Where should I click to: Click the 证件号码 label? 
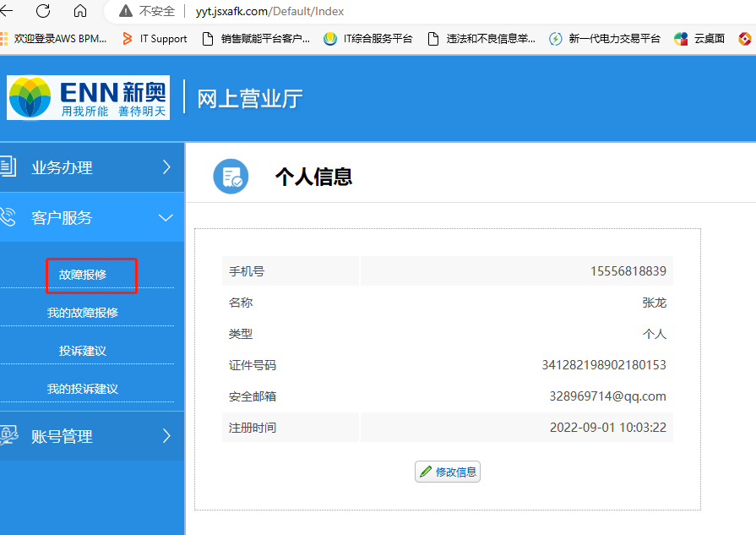point(253,365)
